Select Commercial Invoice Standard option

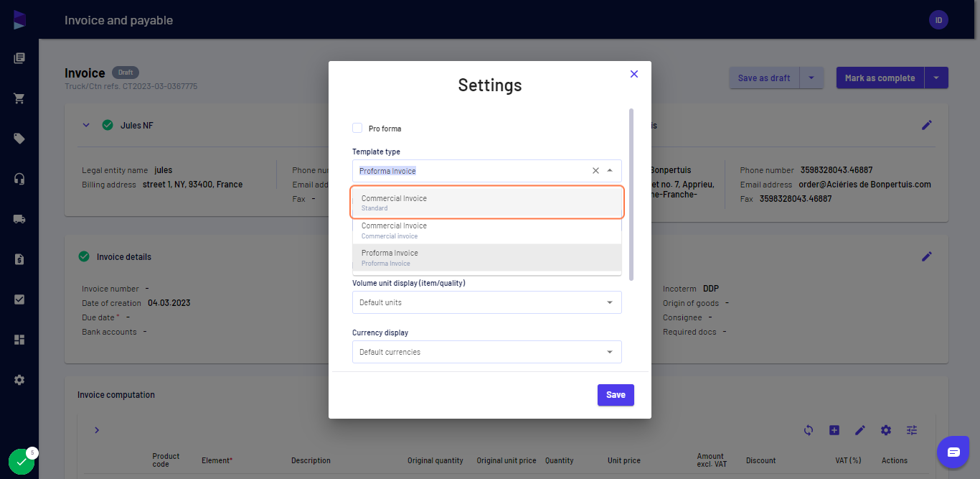click(x=487, y=203)
